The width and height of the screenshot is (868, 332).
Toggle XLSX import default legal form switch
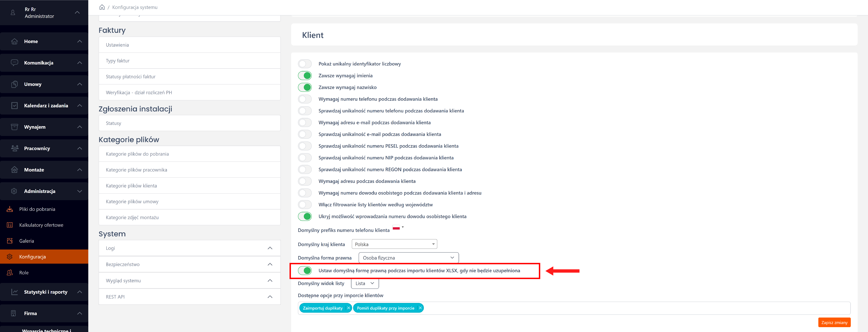pyautogui.click(x=305, y=271)
